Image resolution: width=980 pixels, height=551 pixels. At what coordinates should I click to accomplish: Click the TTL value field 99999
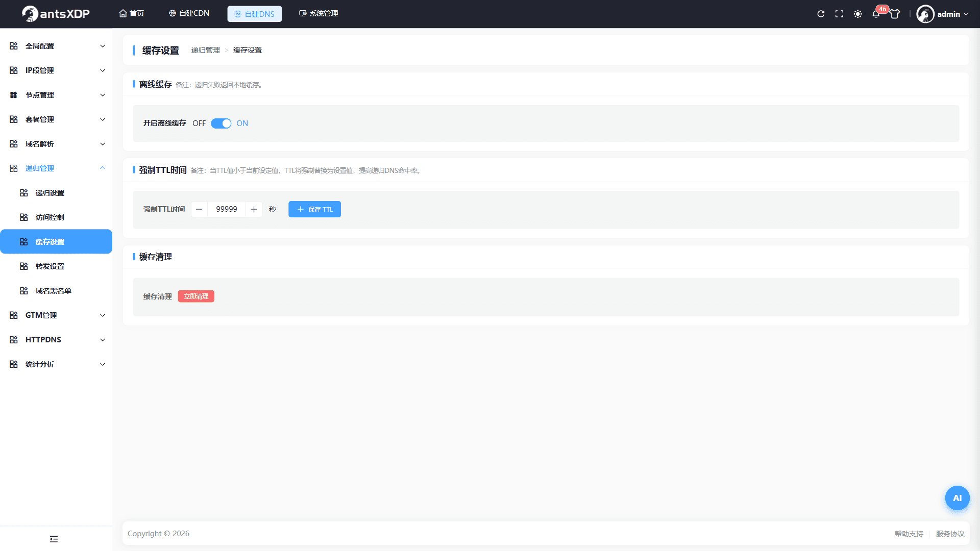pos(227,209)
